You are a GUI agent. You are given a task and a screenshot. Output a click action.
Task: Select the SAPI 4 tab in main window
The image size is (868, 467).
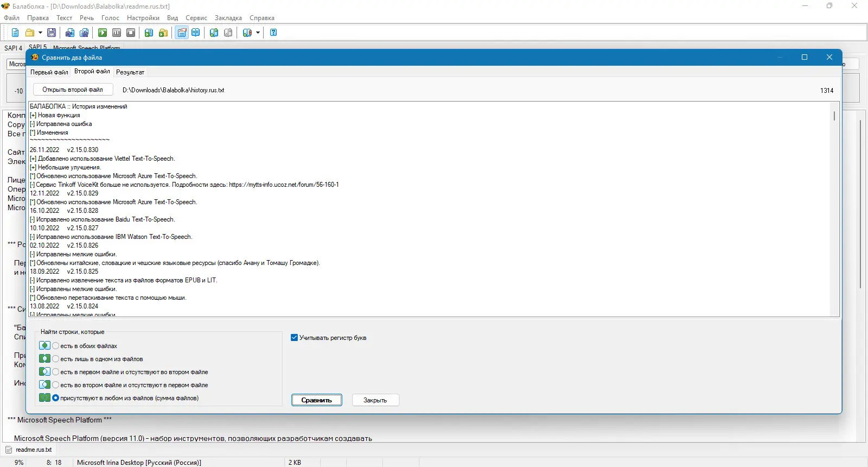coord(13,48)
